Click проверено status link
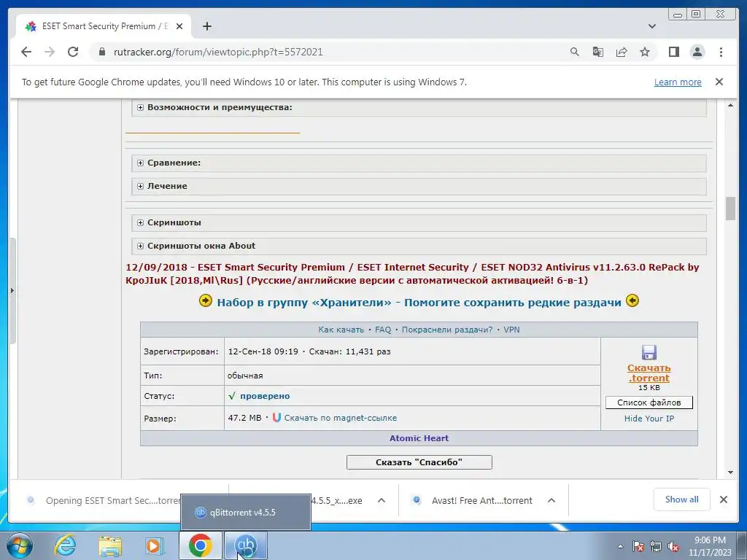The image size is (747, 560). pyautogui.click(x=265, y=396)
